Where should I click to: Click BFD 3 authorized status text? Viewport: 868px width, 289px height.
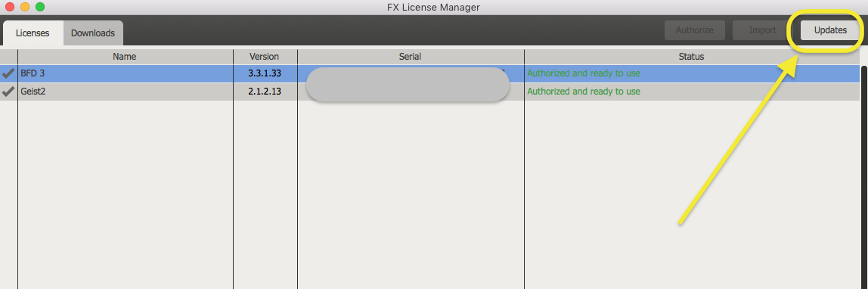584,73
